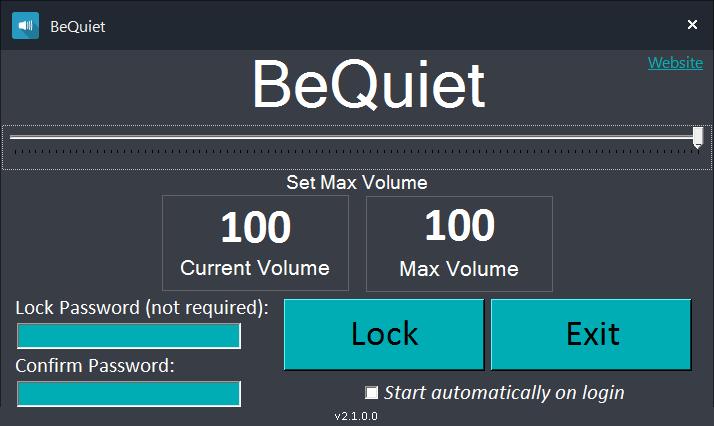Open the Website link
This screenshot has width=714, height=426.
(x=675, y=62)
